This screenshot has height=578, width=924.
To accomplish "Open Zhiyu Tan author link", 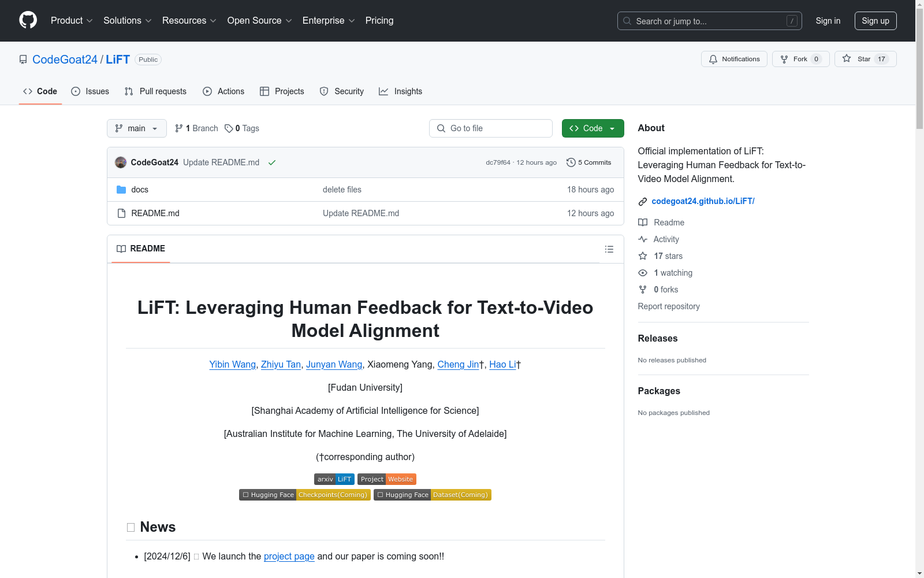I will tap(281, 364).
